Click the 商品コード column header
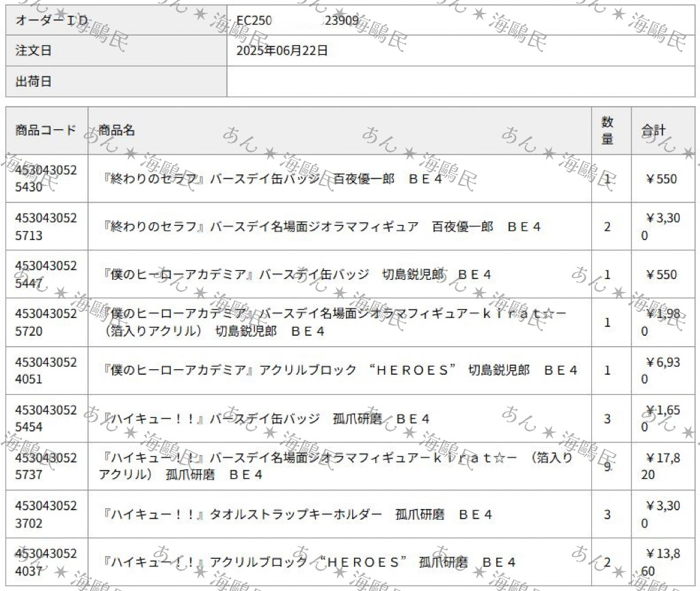Viewport: 700px width, 591px height. pos(46,131)
